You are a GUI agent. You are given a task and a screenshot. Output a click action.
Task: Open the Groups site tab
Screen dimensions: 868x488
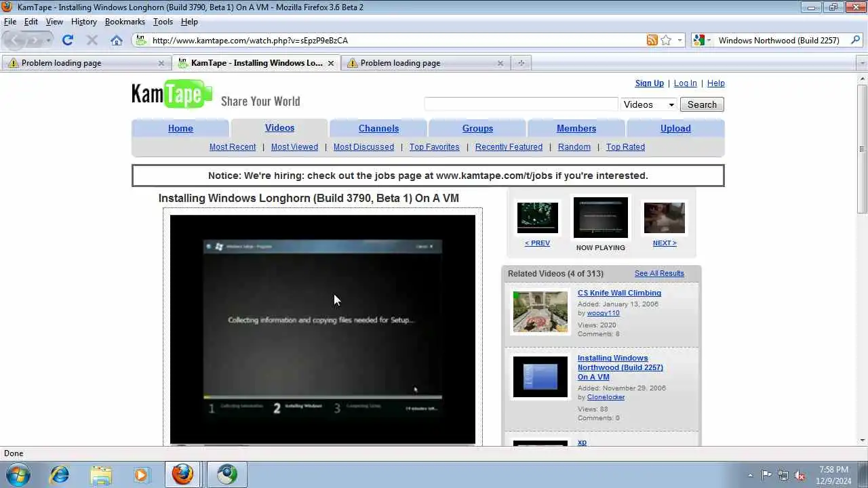477,128
